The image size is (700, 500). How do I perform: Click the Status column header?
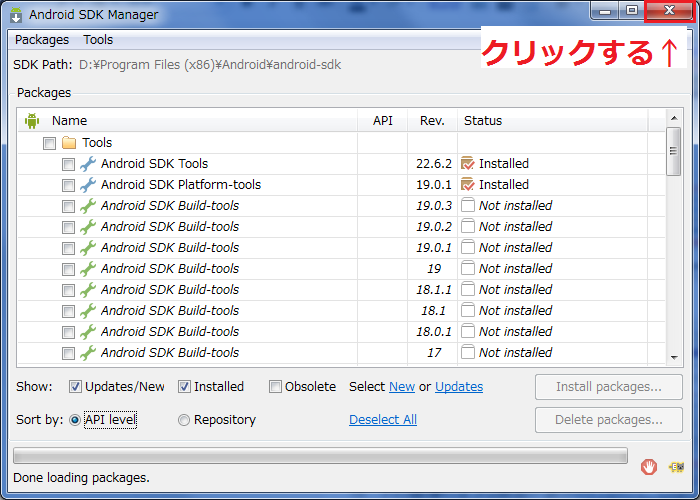click(x=553, y=121)
